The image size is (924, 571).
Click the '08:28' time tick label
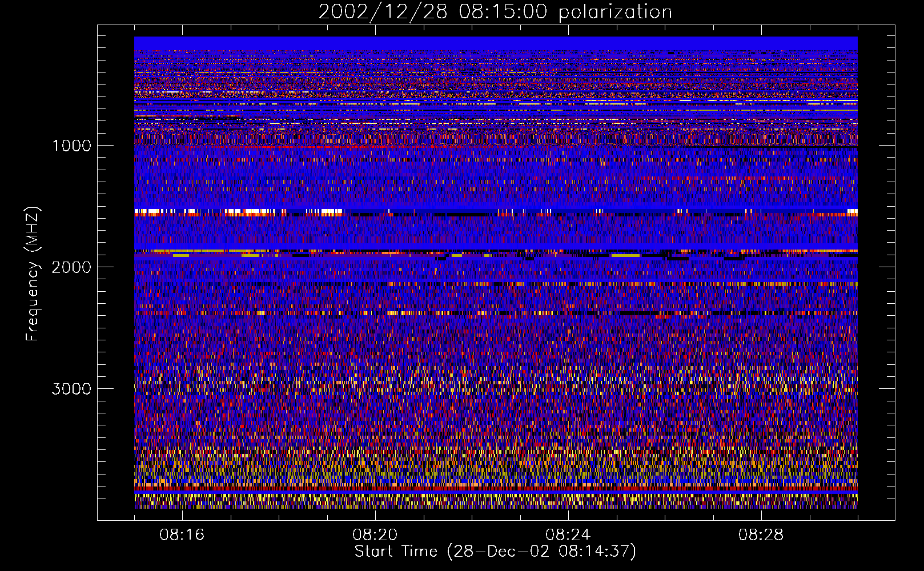pos(761,535)
